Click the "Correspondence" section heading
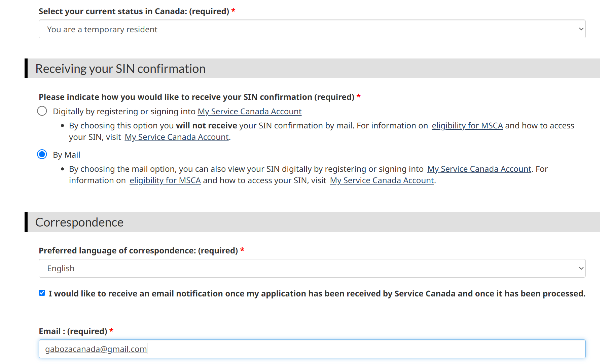 pos(79,223)
